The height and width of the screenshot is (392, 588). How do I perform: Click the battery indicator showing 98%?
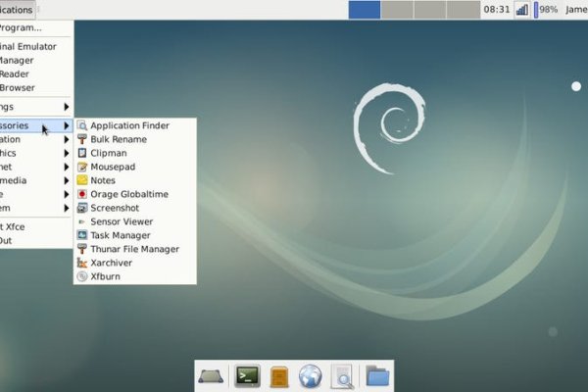546,10
